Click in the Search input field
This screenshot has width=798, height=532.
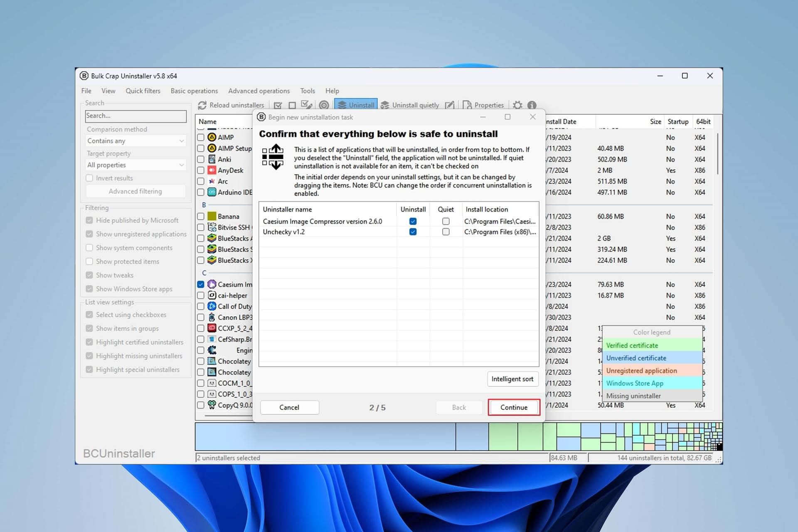coord(136,116)
